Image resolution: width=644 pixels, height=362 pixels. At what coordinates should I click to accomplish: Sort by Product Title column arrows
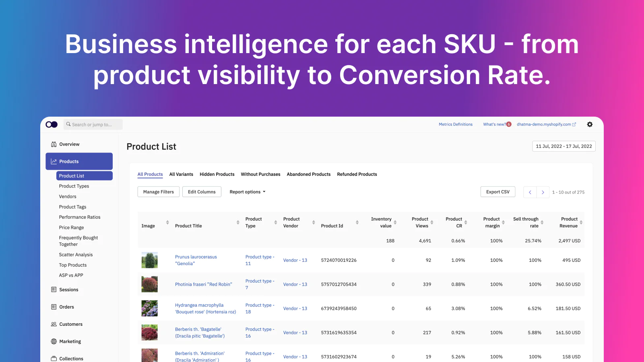[x=238, y=222]
